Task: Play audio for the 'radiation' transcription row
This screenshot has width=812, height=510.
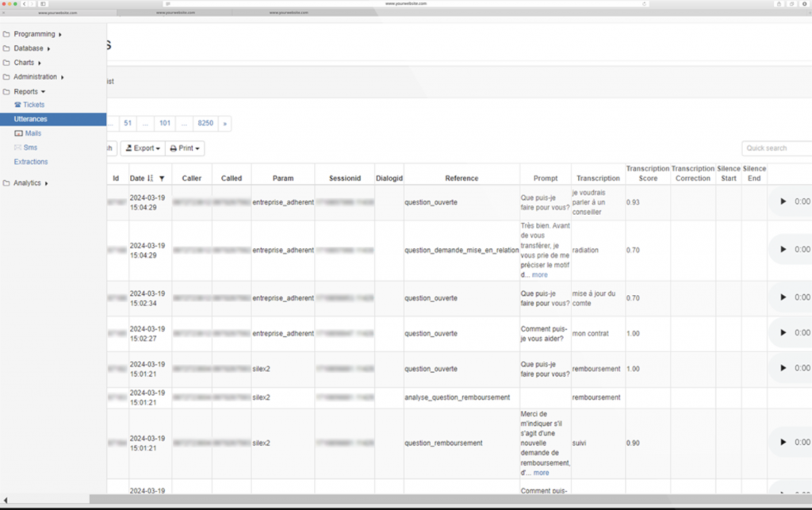Action: click(783, 249)
